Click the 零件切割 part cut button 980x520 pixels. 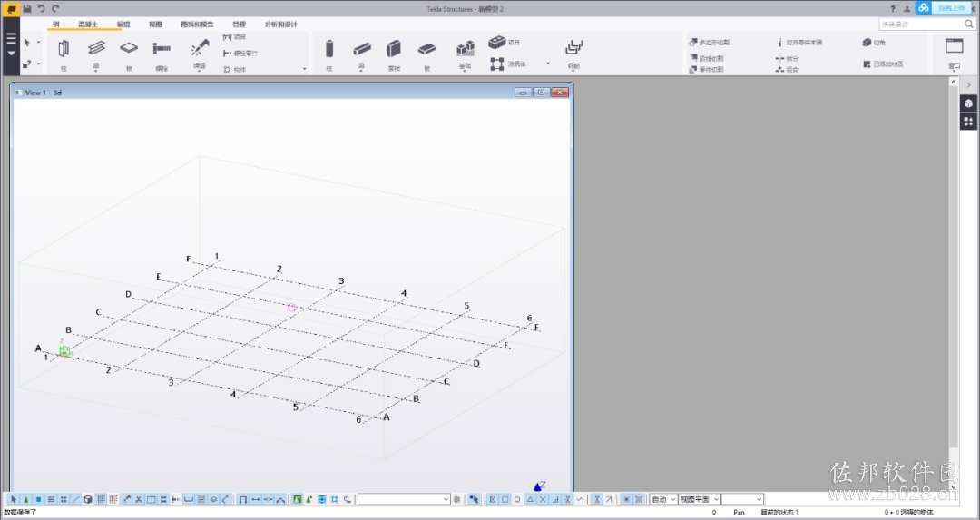point(706,69)
